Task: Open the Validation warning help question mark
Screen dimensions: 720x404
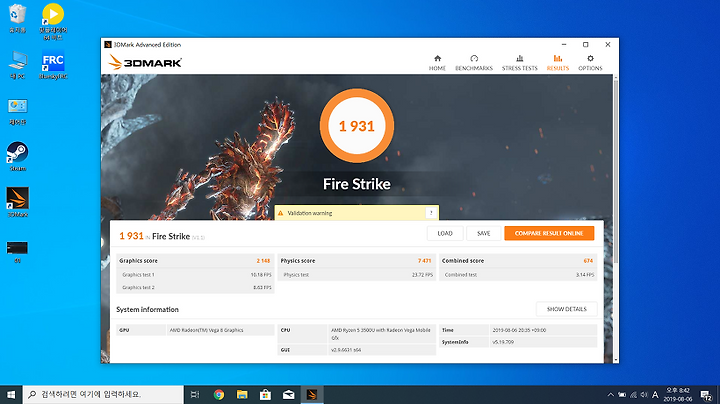Action: [x=431, y=213]
